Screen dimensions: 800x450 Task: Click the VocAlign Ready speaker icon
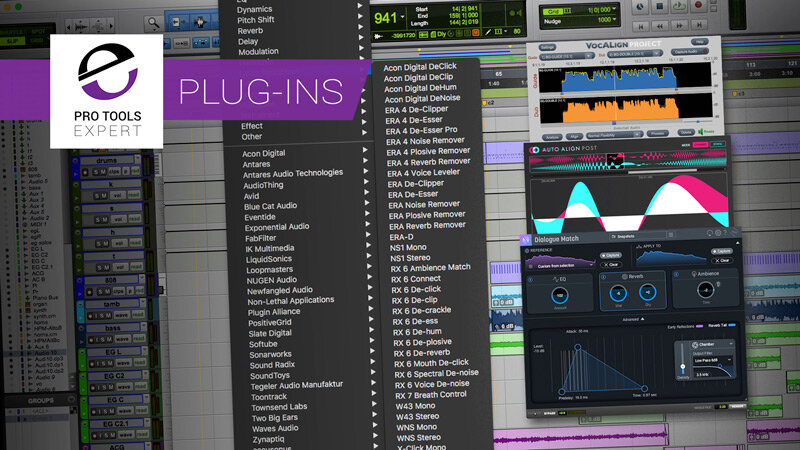(702, 132)
